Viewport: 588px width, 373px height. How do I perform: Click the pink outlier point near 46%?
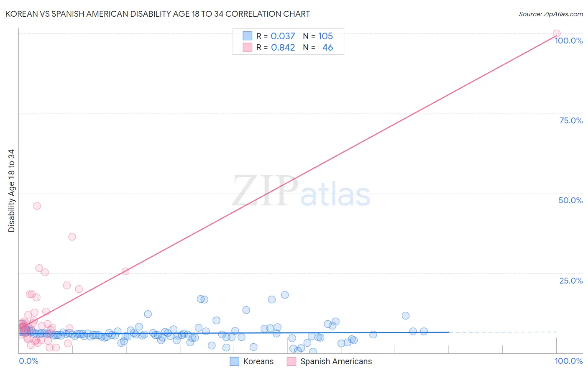click(37, 206)
